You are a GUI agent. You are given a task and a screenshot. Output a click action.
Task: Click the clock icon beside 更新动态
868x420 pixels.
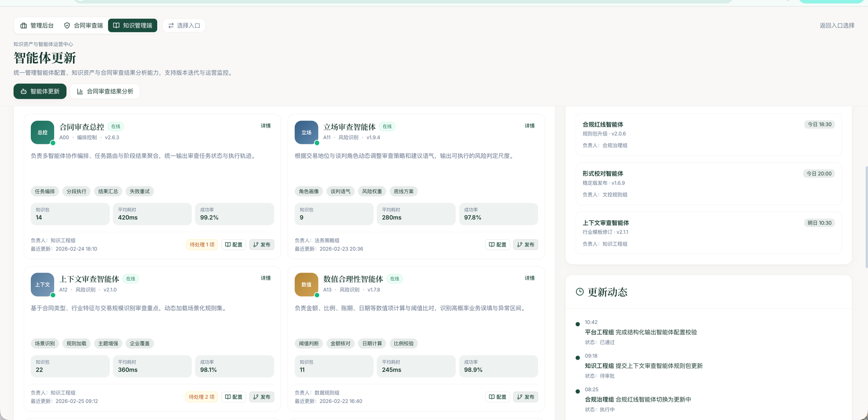[x=580, y=292]
